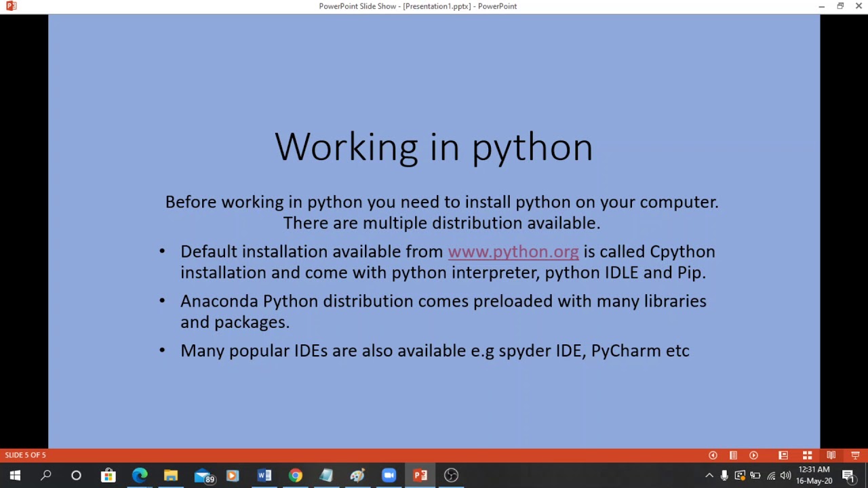
Task: Open Cortana from the taskbar
Action: tap(76, 475)
